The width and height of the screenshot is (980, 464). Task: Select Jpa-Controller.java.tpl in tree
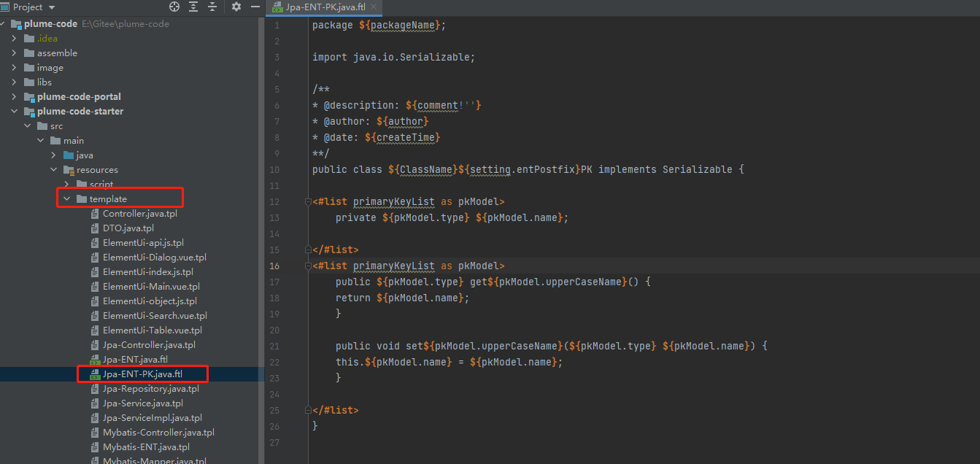click(149, 345)
